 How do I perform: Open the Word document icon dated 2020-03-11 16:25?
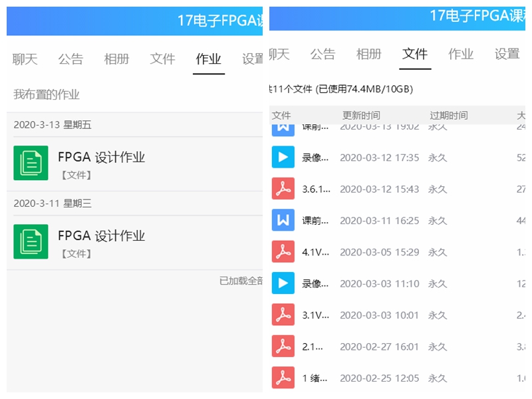coord(283,220)
